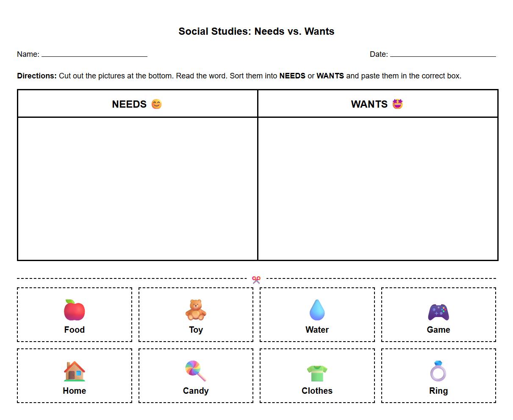Click the water droplet icon
Screen dimensions: 513x420
click(317, 309)
